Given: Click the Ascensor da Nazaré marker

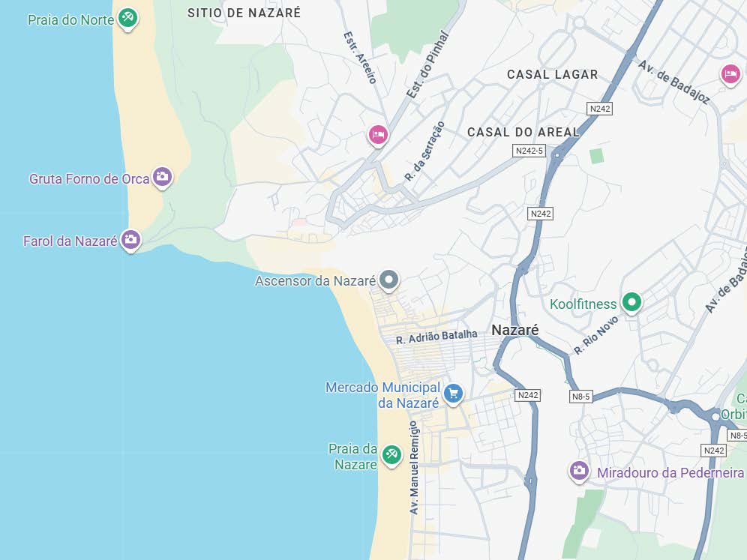Looking at the screenshot, I should (388, 280).
